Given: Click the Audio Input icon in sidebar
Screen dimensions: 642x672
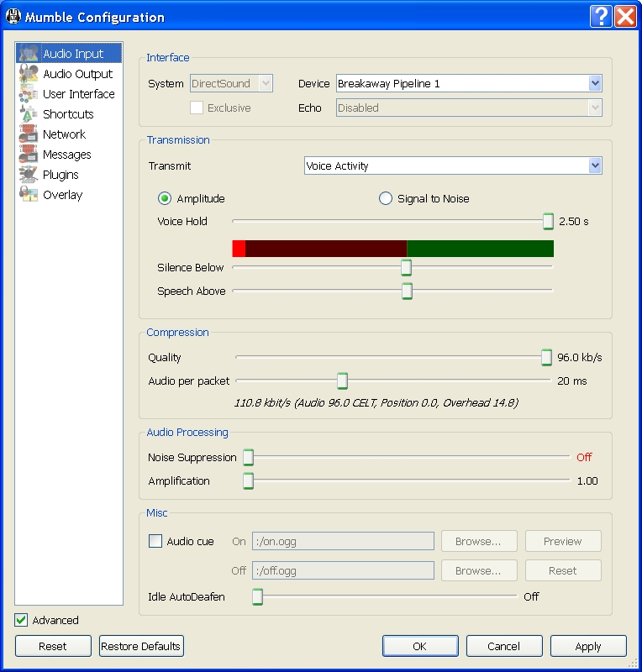Looking at the screenshot, I should point(29,53).
